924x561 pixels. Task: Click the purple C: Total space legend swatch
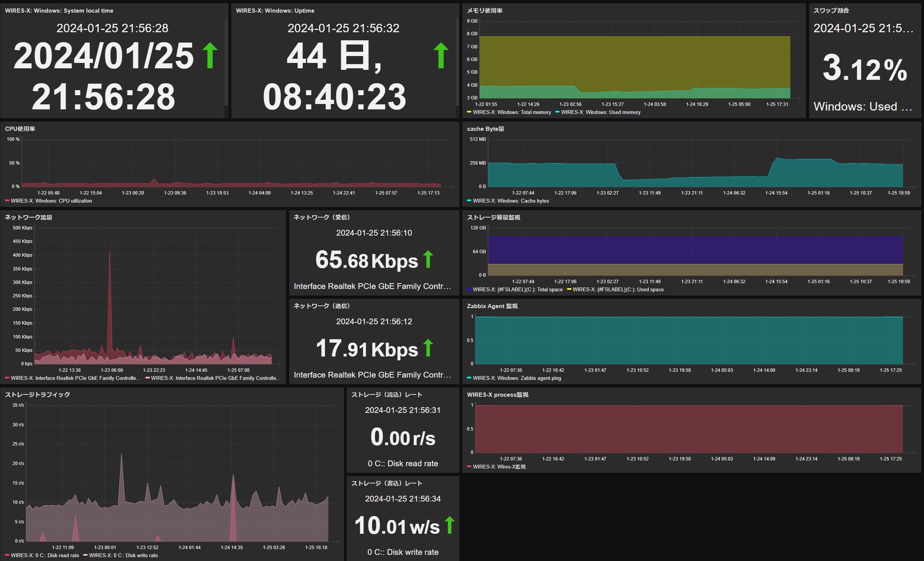click(x=469, y=289)
